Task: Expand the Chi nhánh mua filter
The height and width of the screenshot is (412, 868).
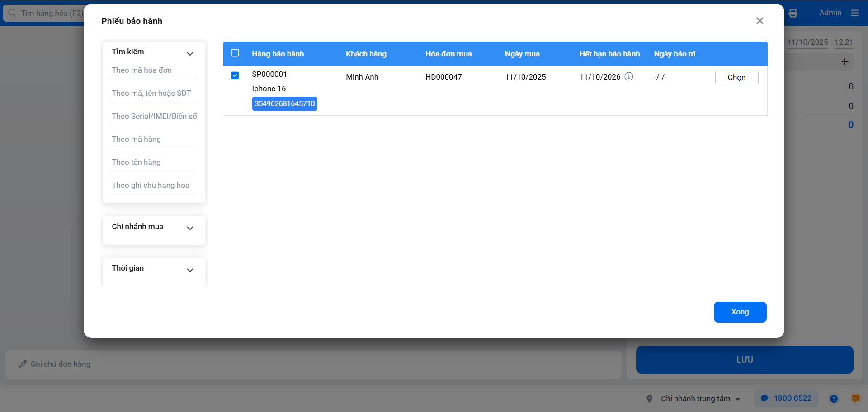Action: click(190, 228)
